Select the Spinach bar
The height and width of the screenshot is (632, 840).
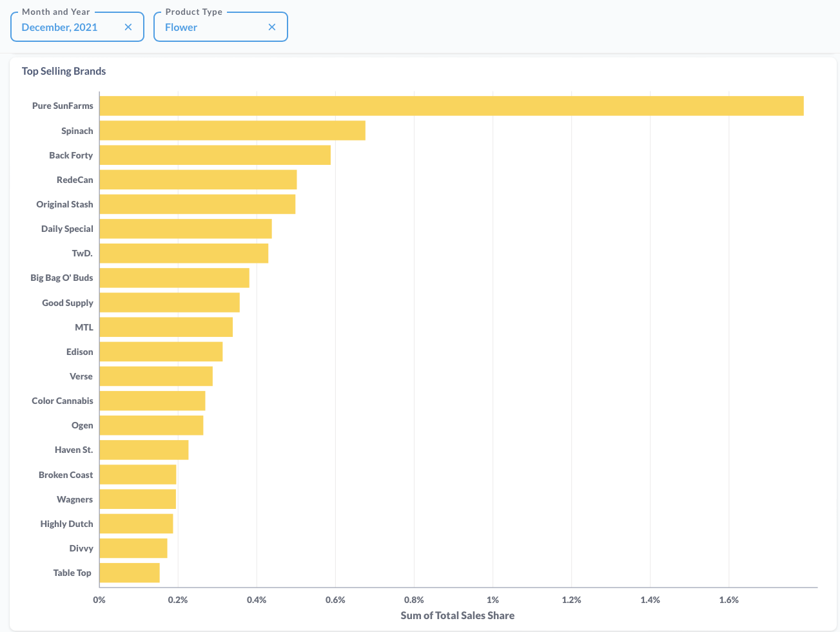point(233,130)
